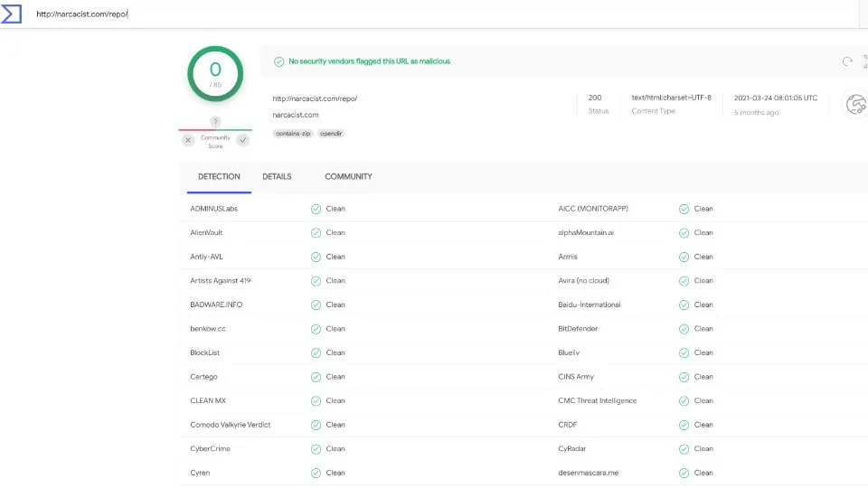Select the Baidu-International vendor name

589,305
